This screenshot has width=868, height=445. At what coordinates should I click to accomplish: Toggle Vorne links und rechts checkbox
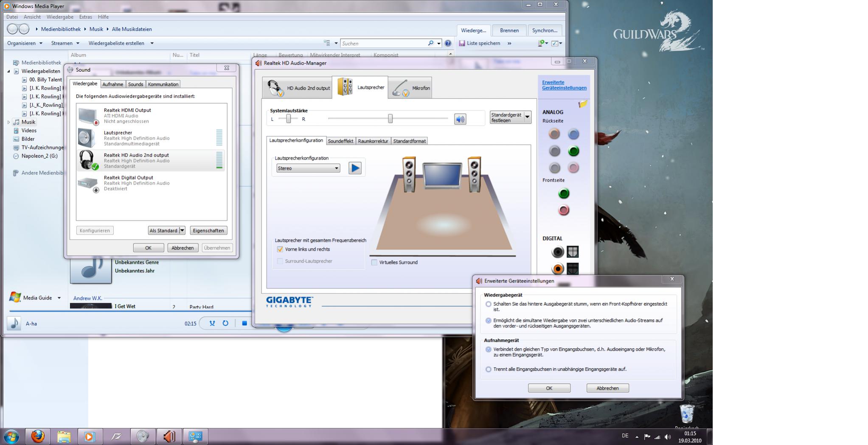tap(280, 249)
